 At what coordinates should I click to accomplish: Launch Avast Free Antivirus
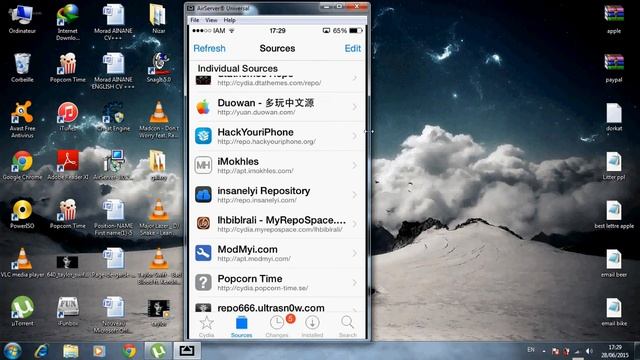[x=22, y=120]
